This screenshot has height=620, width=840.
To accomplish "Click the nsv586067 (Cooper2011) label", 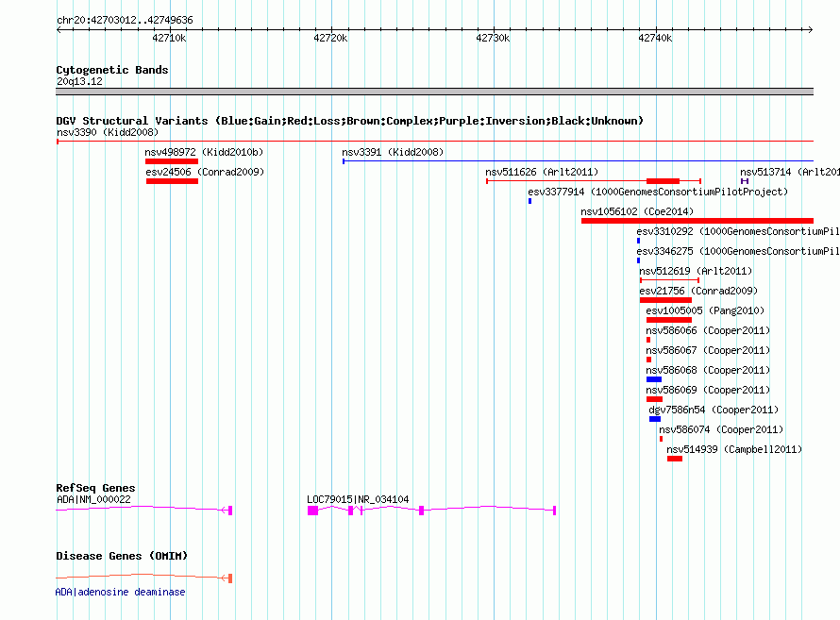I will 708,350.
